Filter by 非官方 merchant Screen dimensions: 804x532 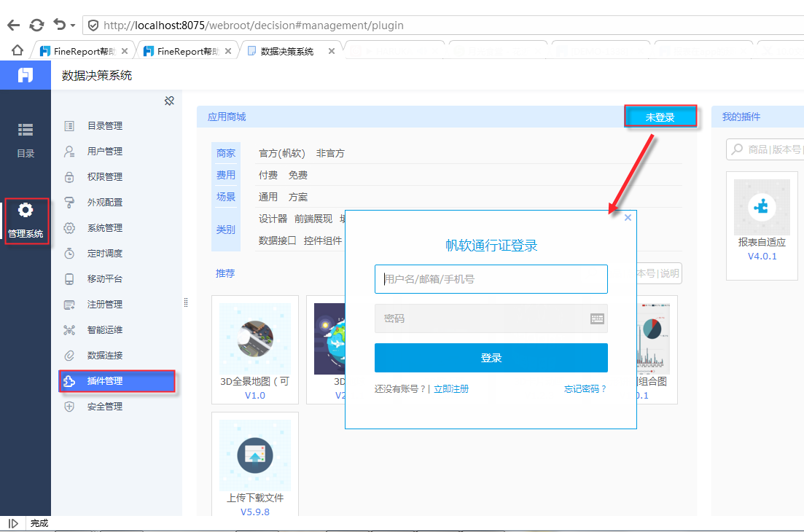tap(330, 153)
